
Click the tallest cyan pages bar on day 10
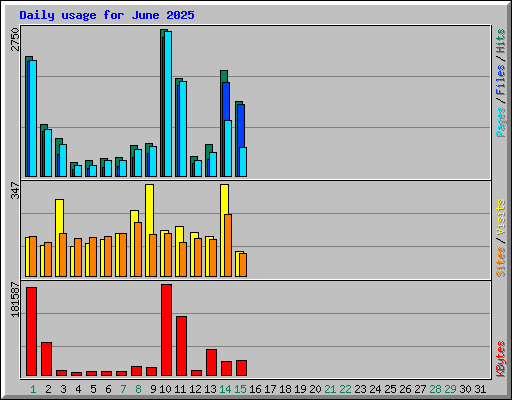(168, 104)
